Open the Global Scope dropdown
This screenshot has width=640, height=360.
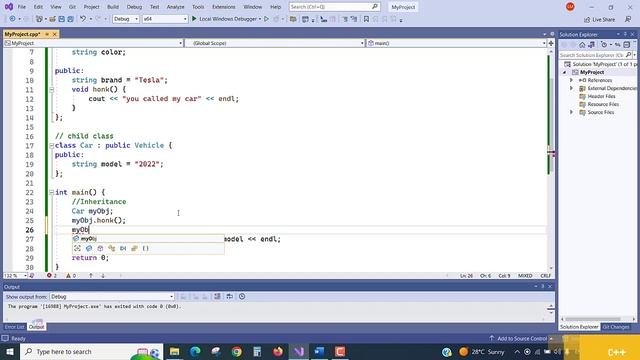pos(274,43)
